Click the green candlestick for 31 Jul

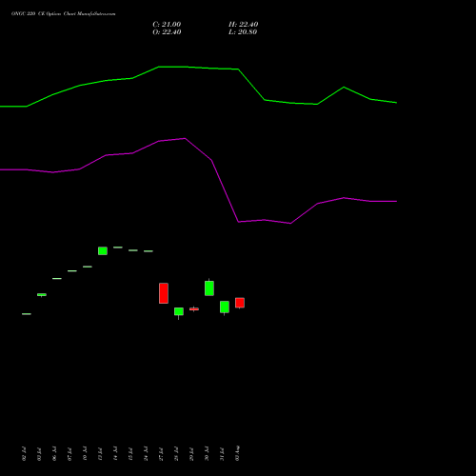point(225,307)
